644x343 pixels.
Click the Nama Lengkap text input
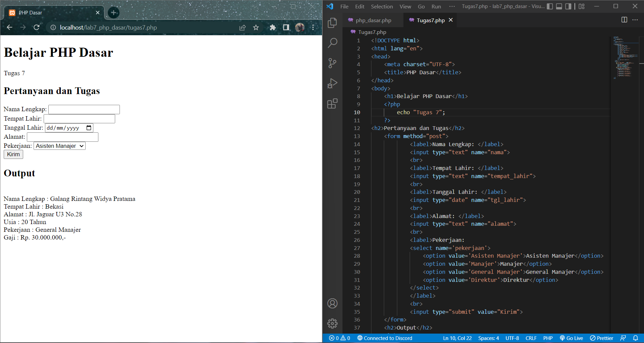(84, 109)
